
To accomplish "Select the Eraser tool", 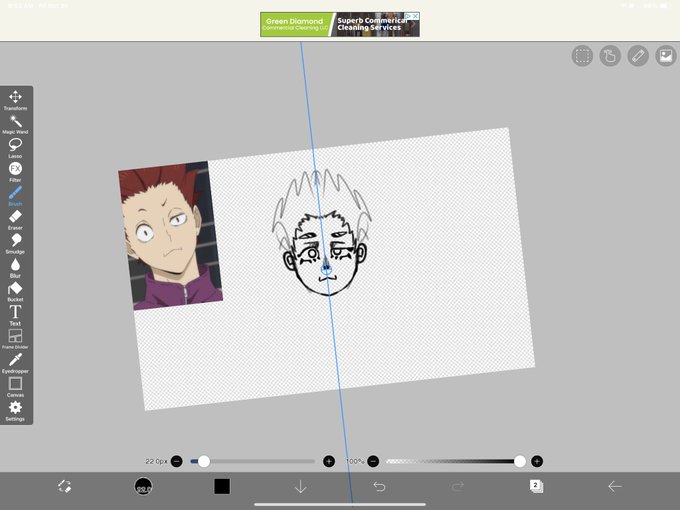I will click(x=15, y=219).
